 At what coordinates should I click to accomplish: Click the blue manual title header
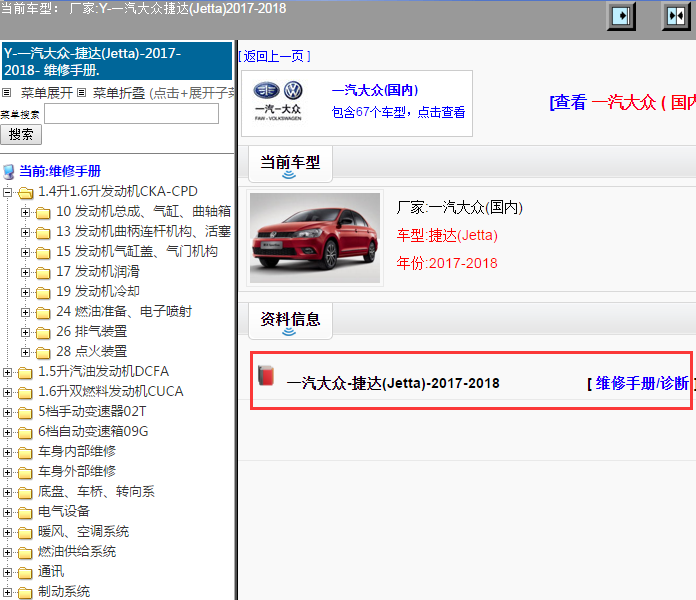pos(117,61)
